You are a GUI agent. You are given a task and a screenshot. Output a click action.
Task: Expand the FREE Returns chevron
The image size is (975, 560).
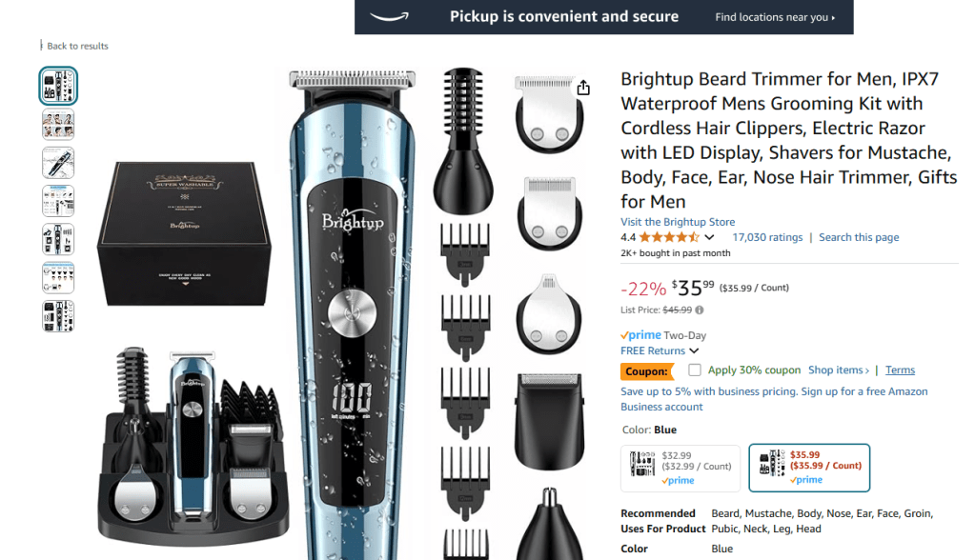(694, 351)
